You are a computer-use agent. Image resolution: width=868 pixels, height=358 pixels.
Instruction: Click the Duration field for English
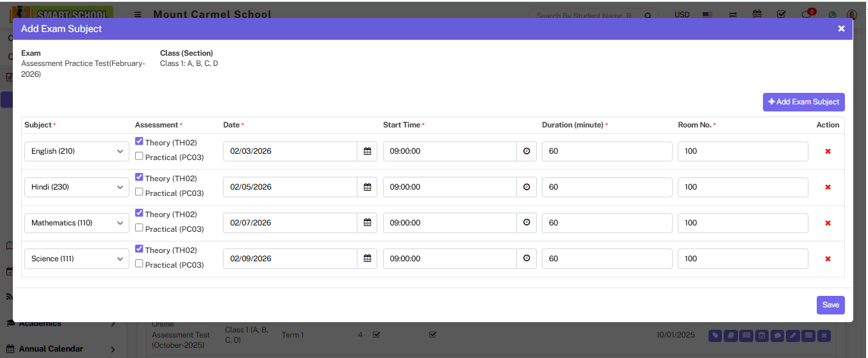607,152
